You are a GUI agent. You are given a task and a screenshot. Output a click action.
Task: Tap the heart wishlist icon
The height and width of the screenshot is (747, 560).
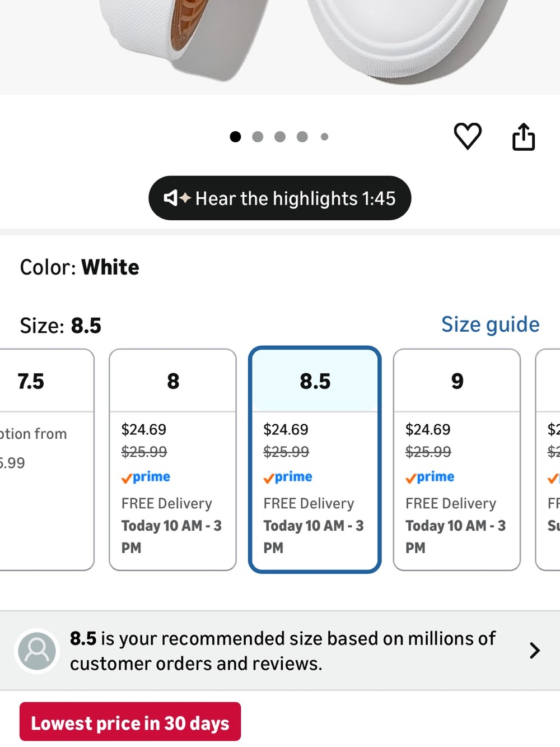click(467, 136)
